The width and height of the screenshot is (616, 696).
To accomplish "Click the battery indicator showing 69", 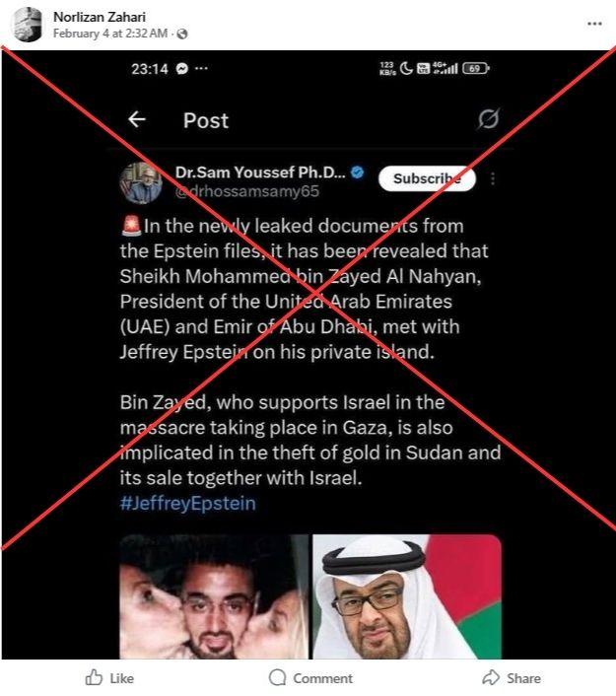I will (x=476, y=68).
